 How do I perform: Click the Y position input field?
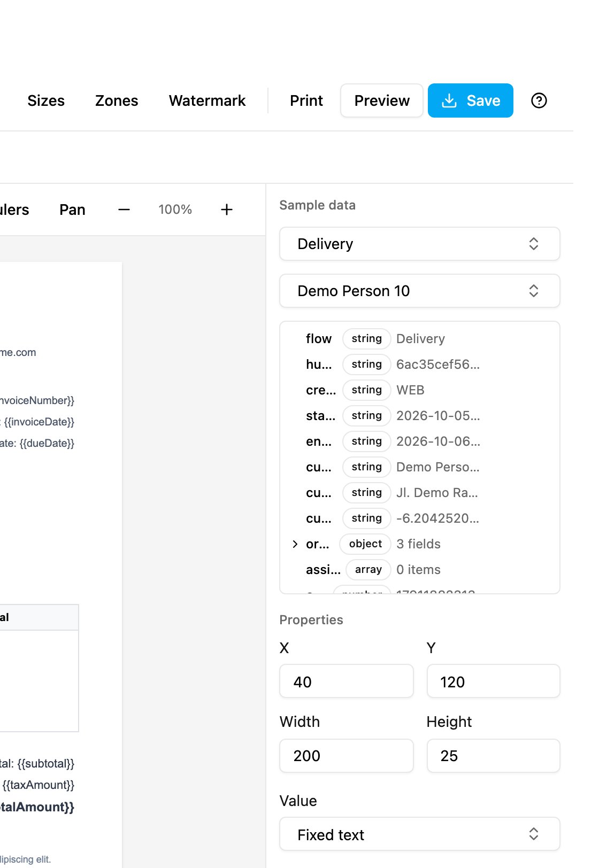click(494, 681)
